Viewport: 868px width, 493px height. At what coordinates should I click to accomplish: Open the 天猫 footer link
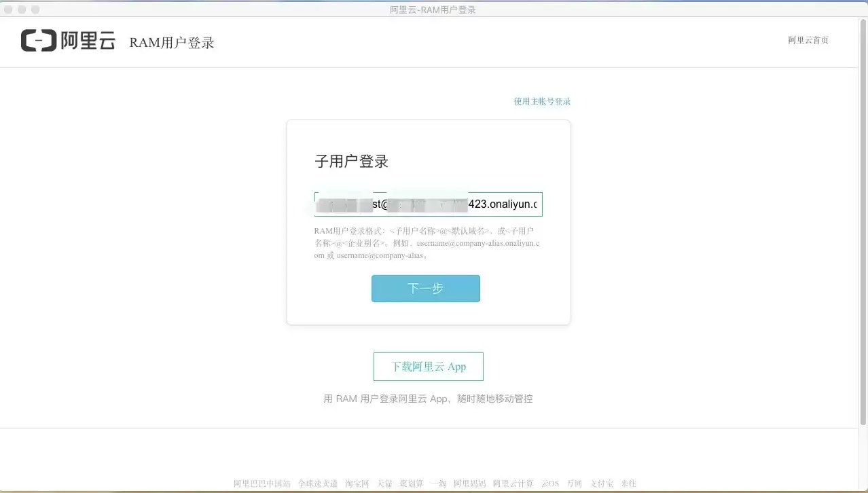(384, 483)
